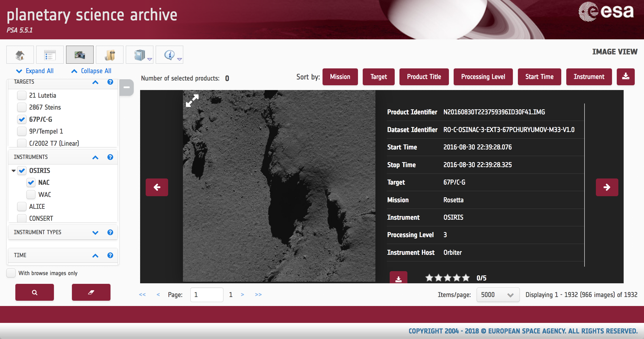Click the download icon next to Instrument sort
The height and width of the screenshot is (339, 644).
[625, 77]
